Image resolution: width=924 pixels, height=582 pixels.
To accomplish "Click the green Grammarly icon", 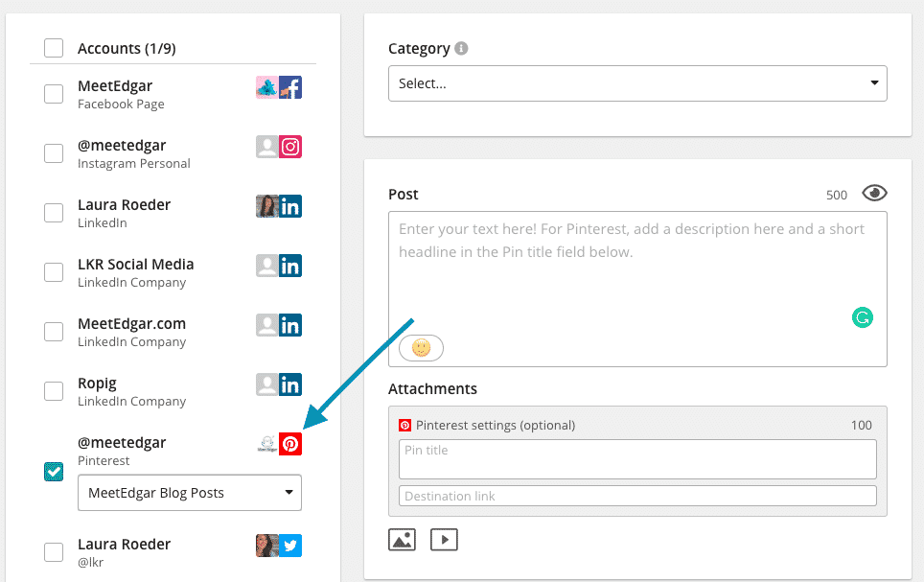I will [863, 317].
